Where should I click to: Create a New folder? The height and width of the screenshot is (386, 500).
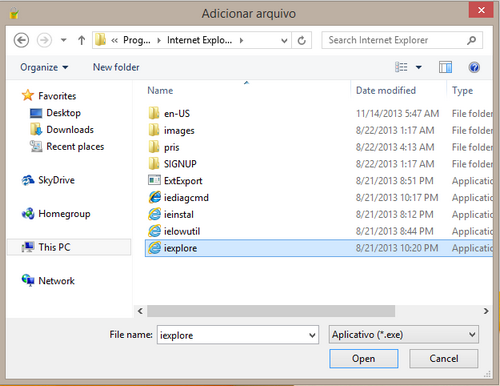pyautogui.click(x=116, y=67)
